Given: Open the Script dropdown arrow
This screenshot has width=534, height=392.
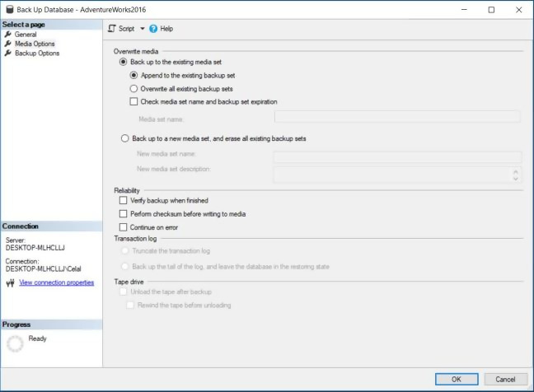Looking at the screenshot, I should tap(143, 29).
